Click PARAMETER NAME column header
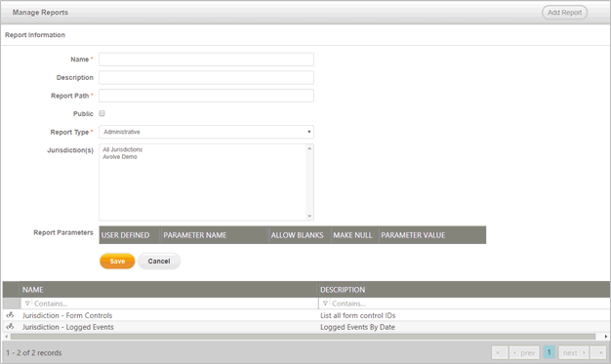 coord(215,235)
